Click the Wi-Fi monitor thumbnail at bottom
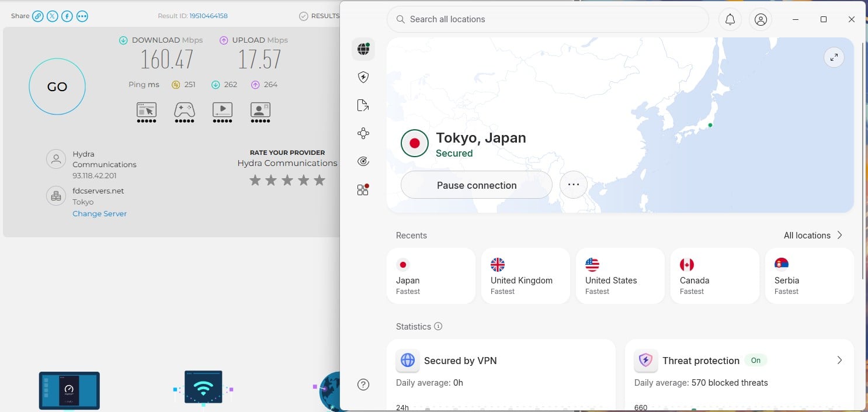Image resolution: width=868 pixels, height=412 pixels. point(203,387)
